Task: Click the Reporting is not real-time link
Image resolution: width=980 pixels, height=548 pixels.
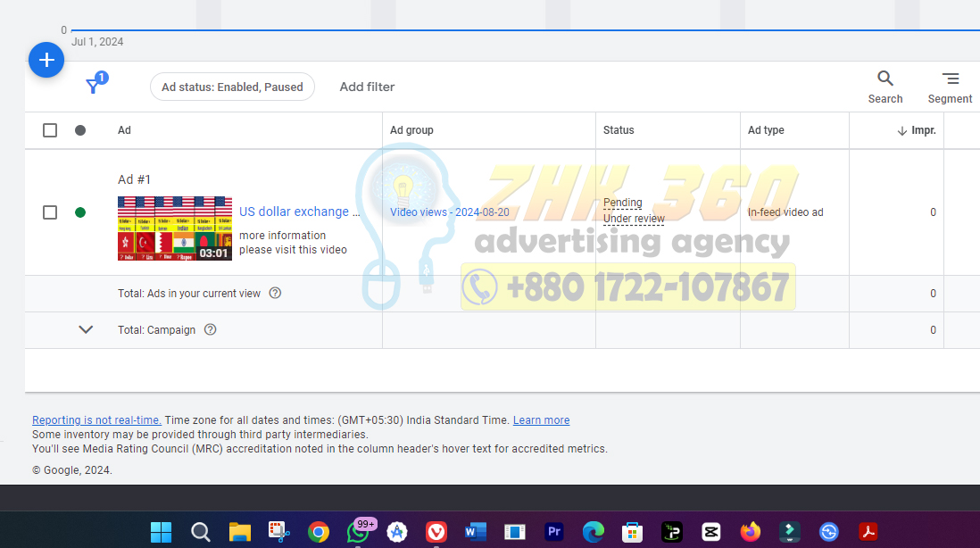Action: coord(97,420)
